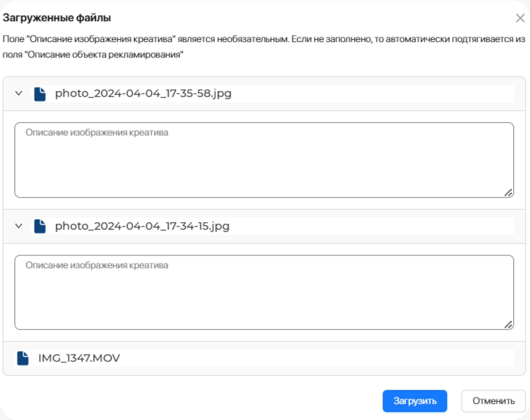Select file name photo_2024-04-04_17-34-15.jpg
Image resolution: width=530 pixels, height=420 pixels.
[142, 226]
